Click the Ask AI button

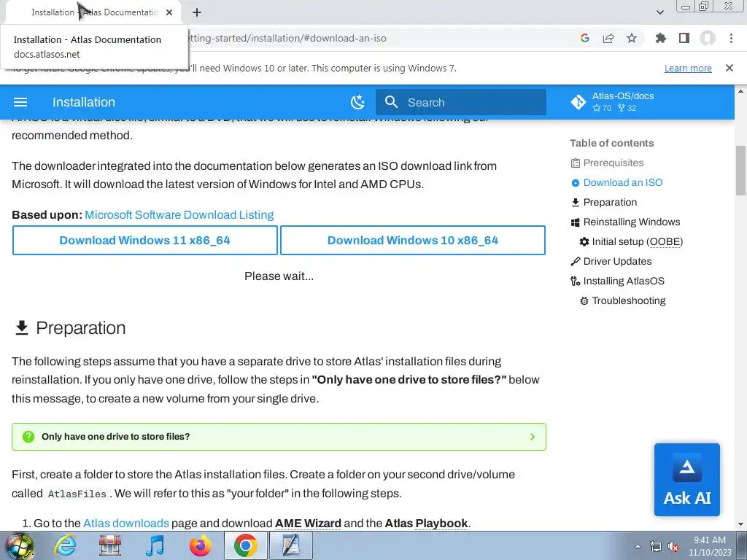[x=687, y=480]
